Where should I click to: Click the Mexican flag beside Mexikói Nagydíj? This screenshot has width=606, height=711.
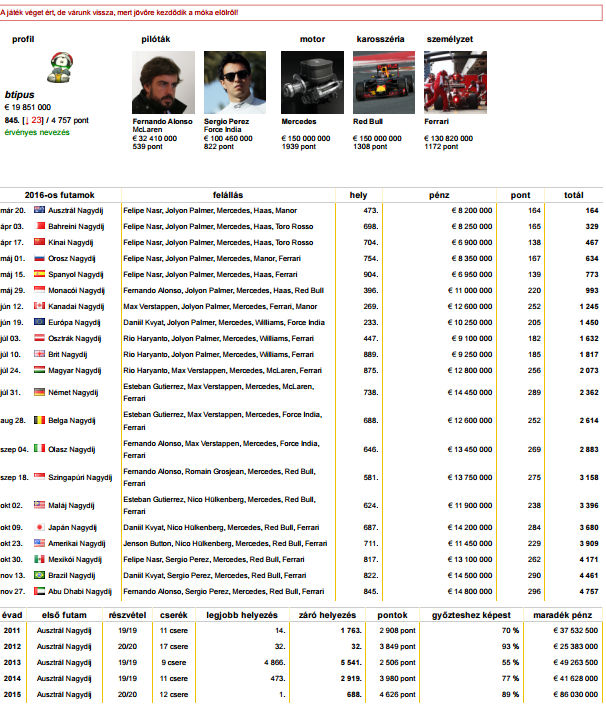pos(39,559)
